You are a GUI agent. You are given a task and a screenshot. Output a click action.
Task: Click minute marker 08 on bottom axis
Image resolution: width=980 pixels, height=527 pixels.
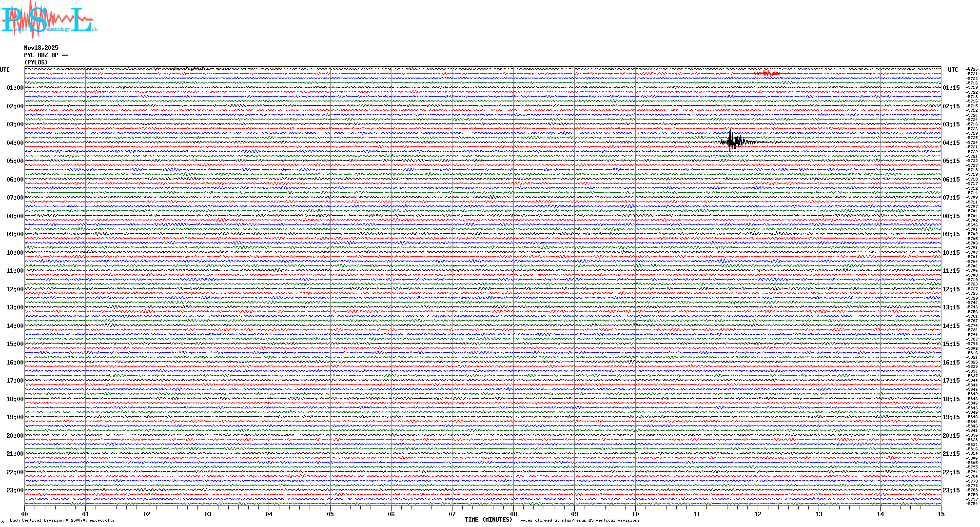513,514
